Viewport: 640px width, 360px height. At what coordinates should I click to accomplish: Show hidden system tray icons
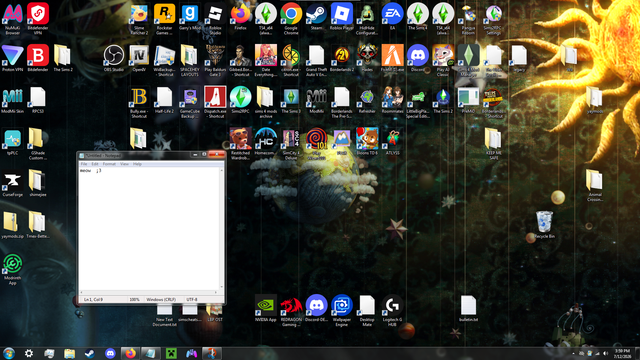click(573, 353)
